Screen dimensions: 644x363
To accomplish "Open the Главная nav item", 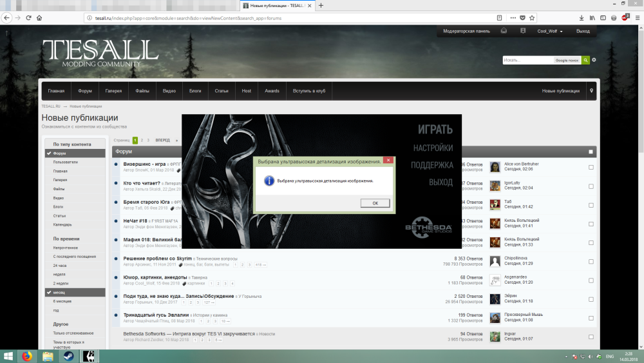I will pyautogui.click(x=56, y=91).
